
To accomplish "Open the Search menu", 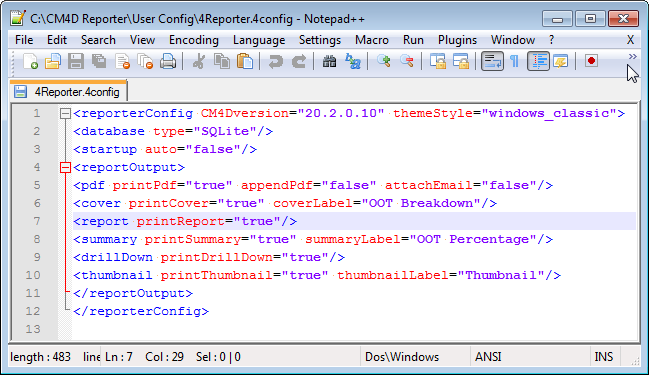I will (x=98, y=40).
